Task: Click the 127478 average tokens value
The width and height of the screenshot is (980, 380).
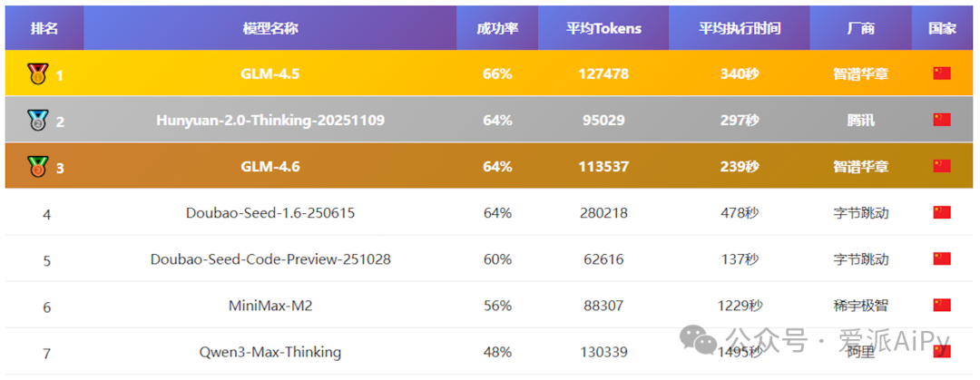Action: point(603,73)
